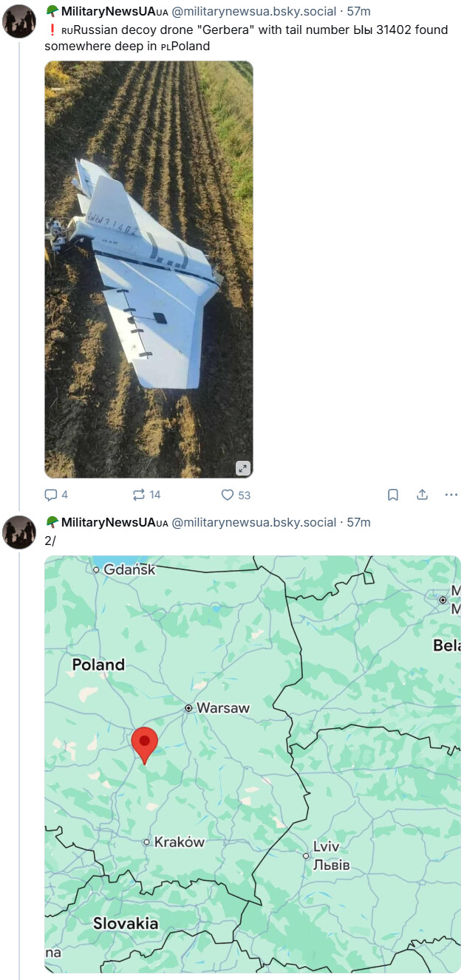Open the first post's MilitaryNewsUA display name
The width and height of the screenshot is (467, 980).
point(108,11)
